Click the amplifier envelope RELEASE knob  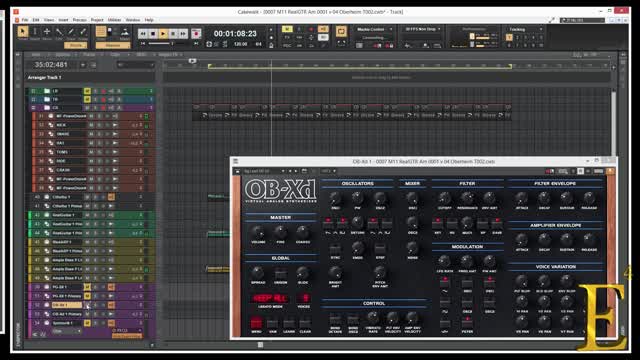click(589, 240)
